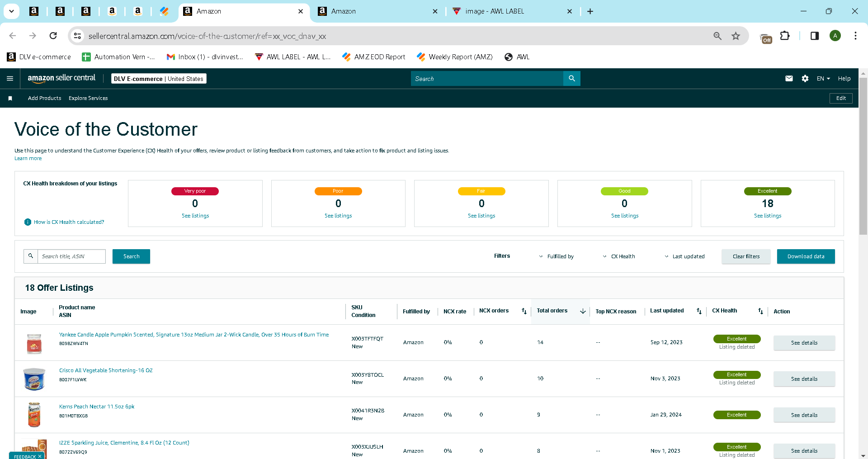Open Crisco All Vegetable Shortening link
The width and height of the screenshot is (868, 459).
106,370
